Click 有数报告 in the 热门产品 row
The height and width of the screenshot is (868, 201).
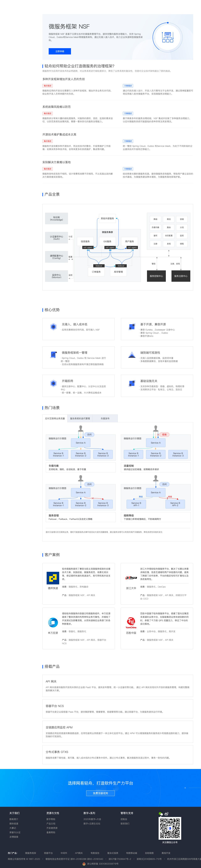95,853
